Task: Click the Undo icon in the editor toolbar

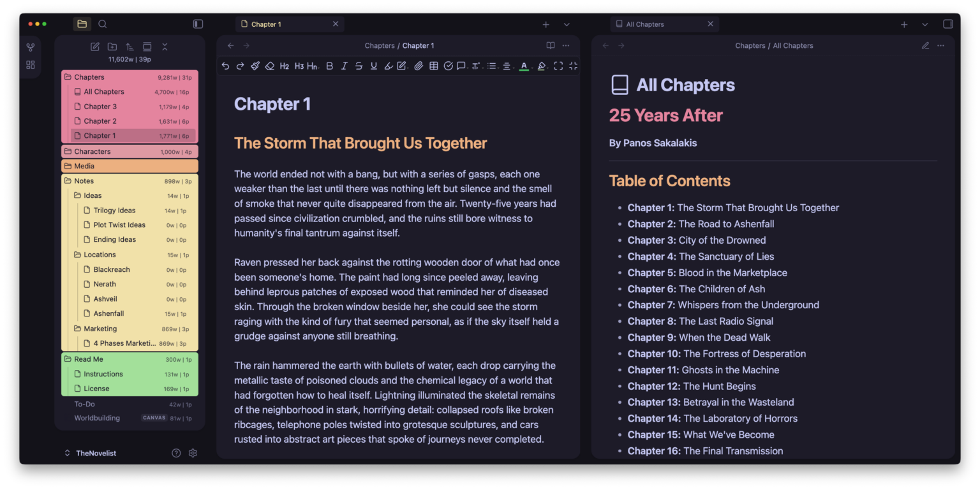Action: tap(225, 66)
